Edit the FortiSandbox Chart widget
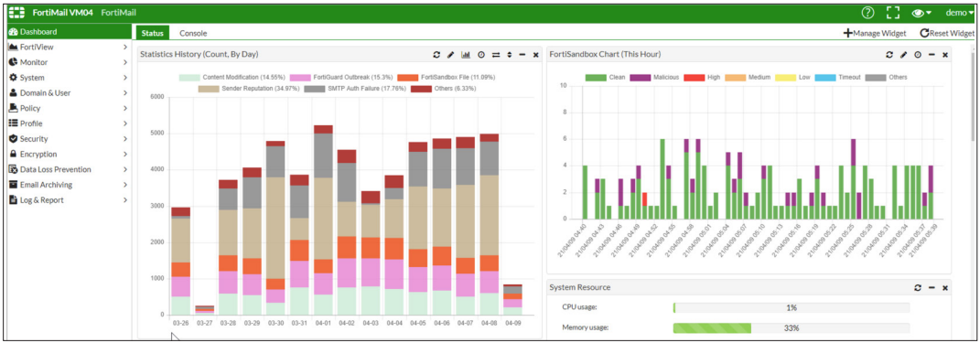 903,55
